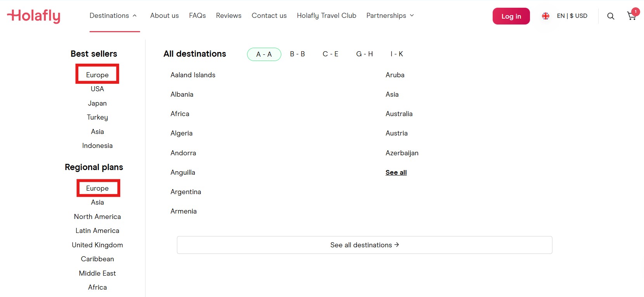Viewport: 644px width, 297px height.
Task: Select the A - A destinations tab
Action: 264,54
